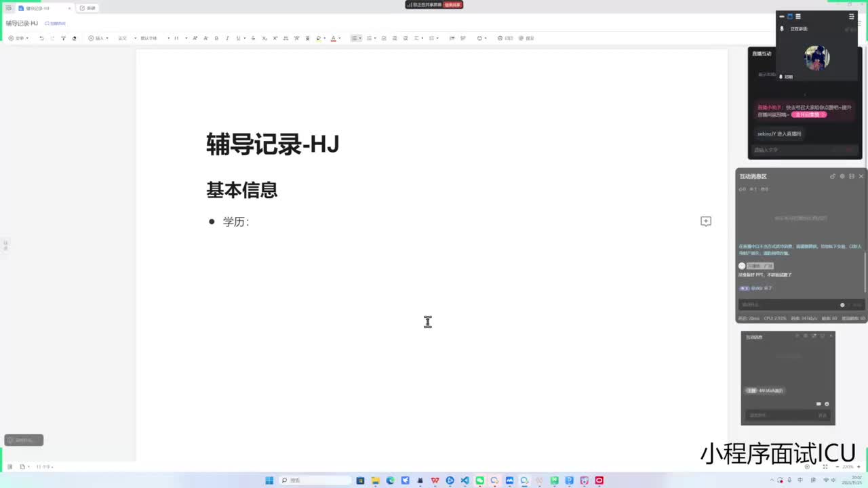This screenshot has width=868, height=488.
Task: Click the speaker avatar thumbnail
Action: click(817, 58)
